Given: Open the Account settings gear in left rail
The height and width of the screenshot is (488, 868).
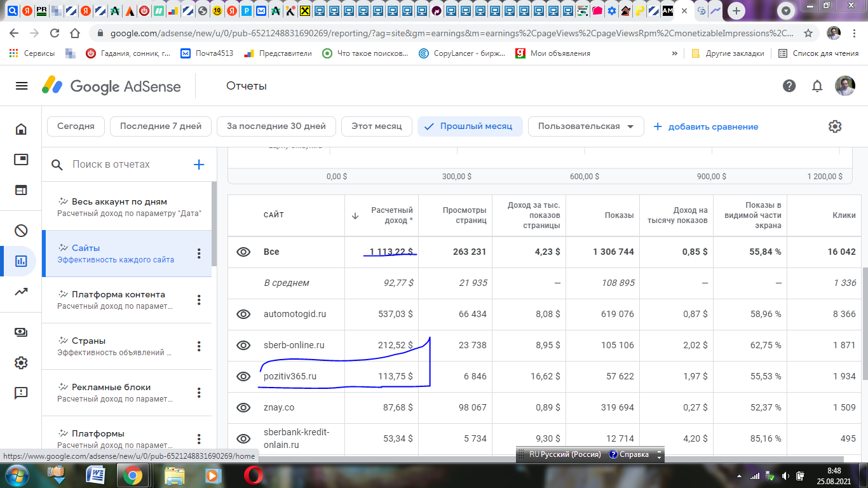Looking at the screenshot, I should tap(21, 363).
